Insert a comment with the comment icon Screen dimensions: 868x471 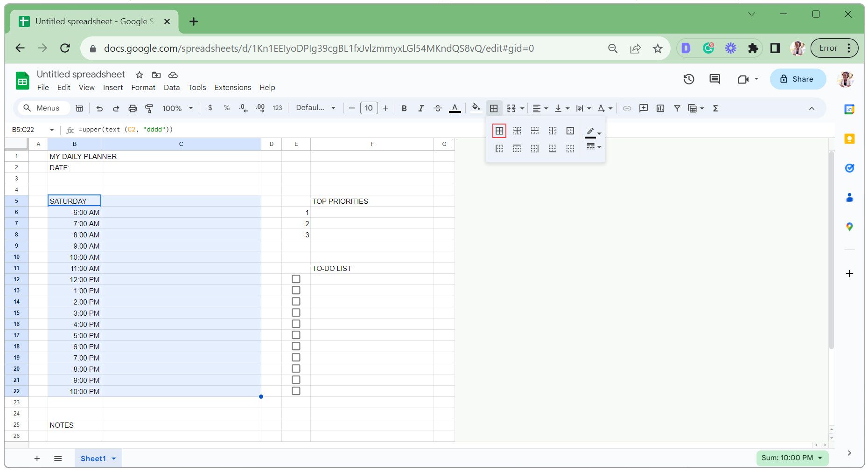pos(643,108)
